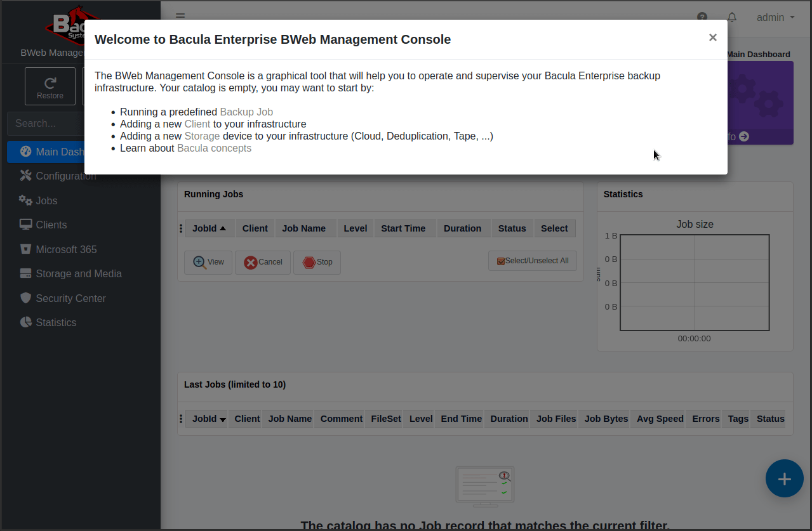This screenshot has height=531, width=812.
Task: Follow the Client link in the welcome dialog
Action: coord(197,124)
